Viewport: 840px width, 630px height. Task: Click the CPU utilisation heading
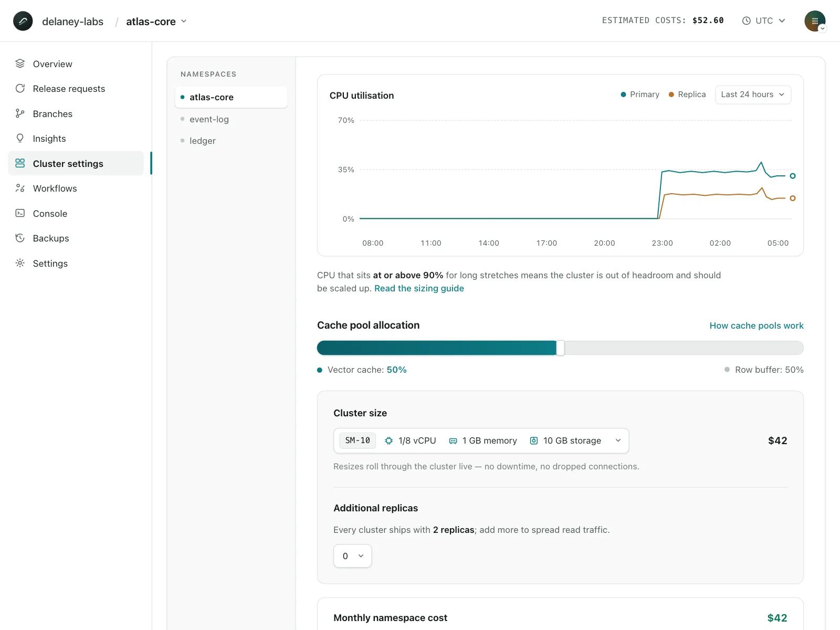tap(362, 96)
